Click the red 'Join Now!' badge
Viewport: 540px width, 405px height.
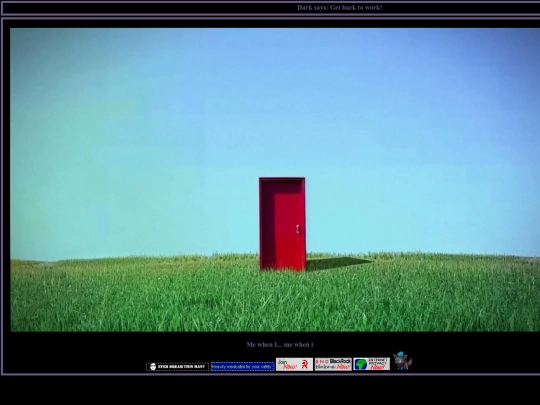coord(294,364)
